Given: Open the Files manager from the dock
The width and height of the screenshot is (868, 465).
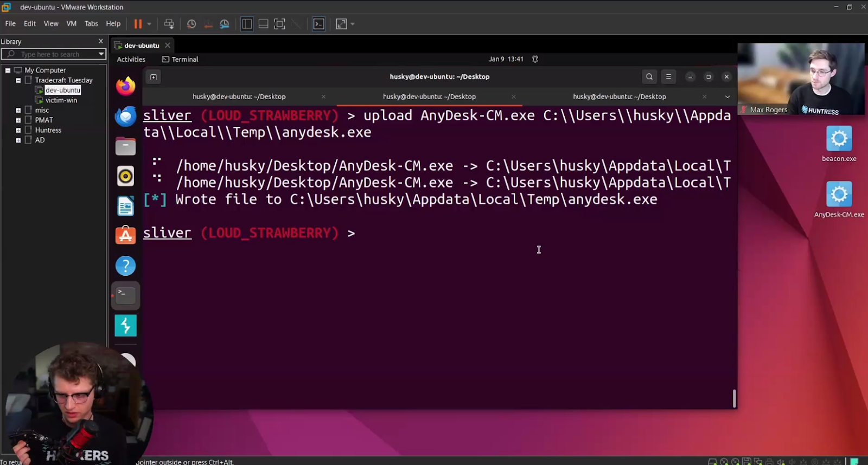Looking at the screenshot, I should [x=126, y=146].
